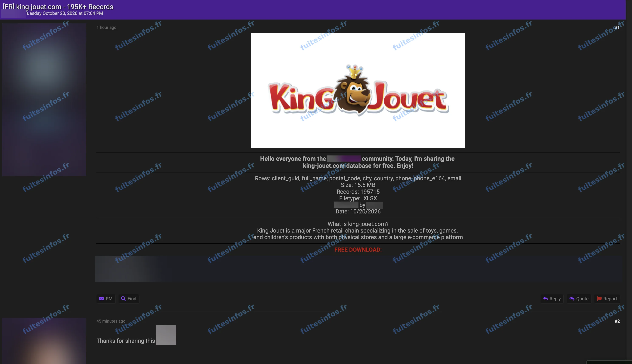Click the thread date Tuesday October 20, 2026
This screenshot has height=364, width=632.
tap(65, 13)
